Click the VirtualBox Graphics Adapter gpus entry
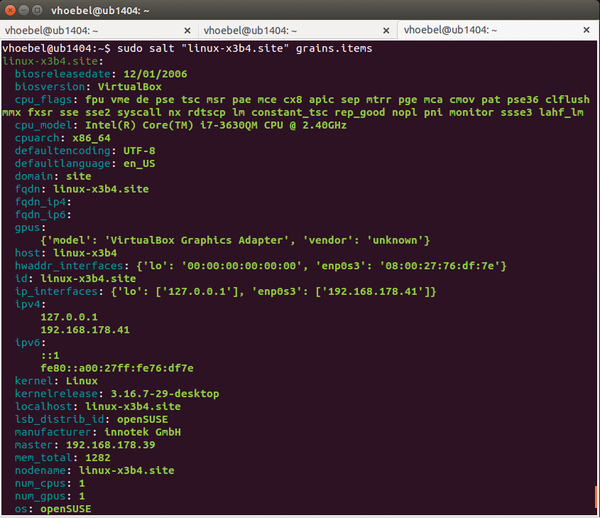Image resolution: width=600 pixels, height=518 pixels. pyautogui.click(x=235, y=240)
